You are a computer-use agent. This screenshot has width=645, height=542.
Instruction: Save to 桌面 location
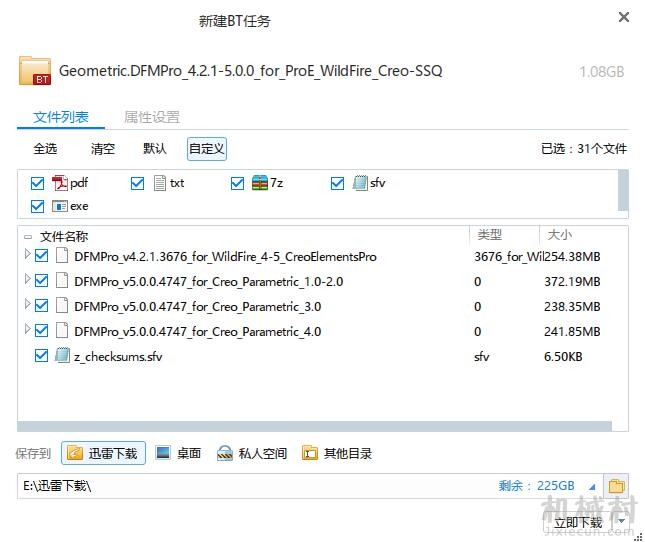coord(179,453)
